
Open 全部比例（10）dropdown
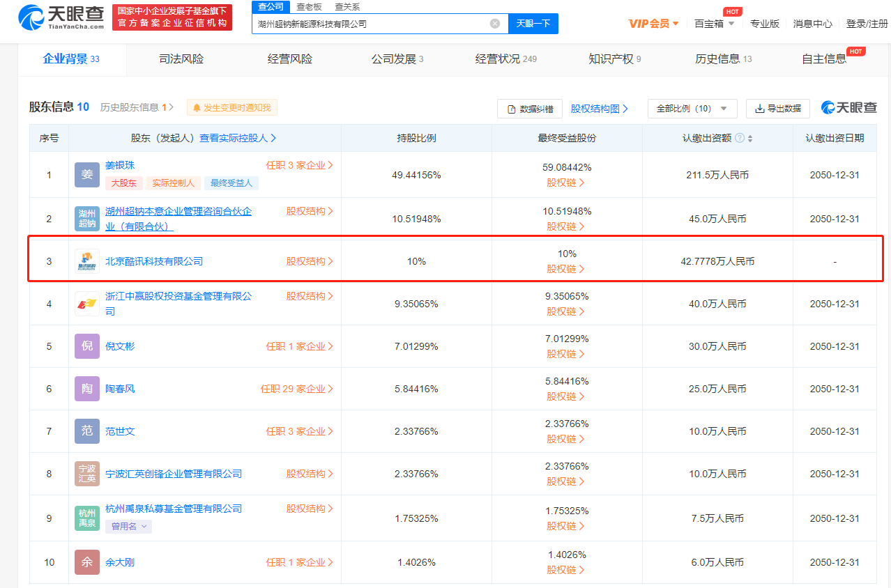coord(692,109)
